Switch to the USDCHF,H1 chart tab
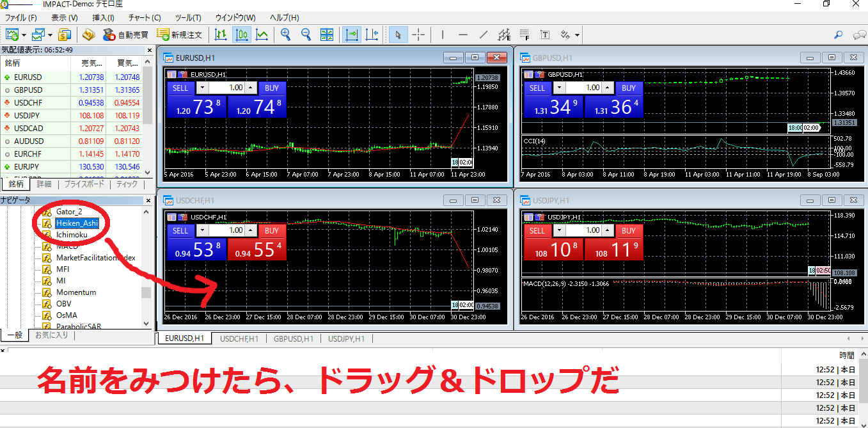 point(239,338)
